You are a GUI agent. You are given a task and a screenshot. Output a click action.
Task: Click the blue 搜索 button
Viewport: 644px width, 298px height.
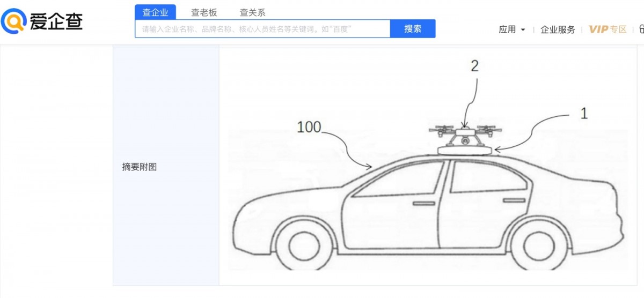click(413, 29)
